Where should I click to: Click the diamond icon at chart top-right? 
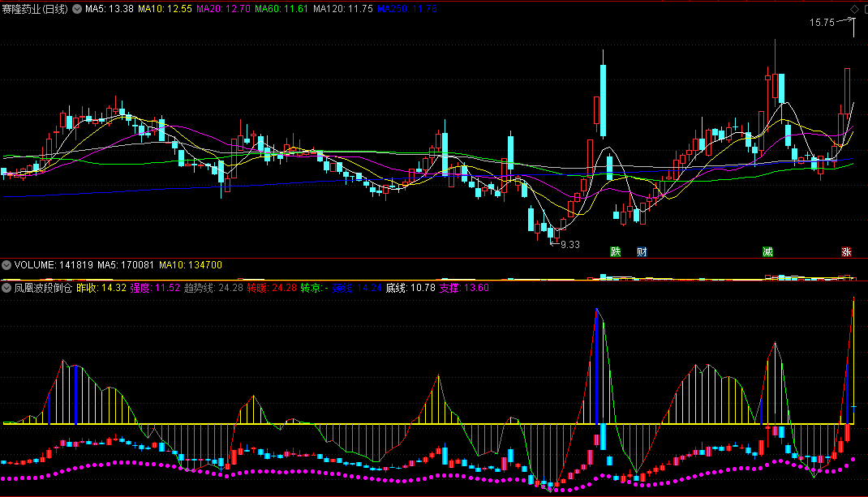coord(854,10)
